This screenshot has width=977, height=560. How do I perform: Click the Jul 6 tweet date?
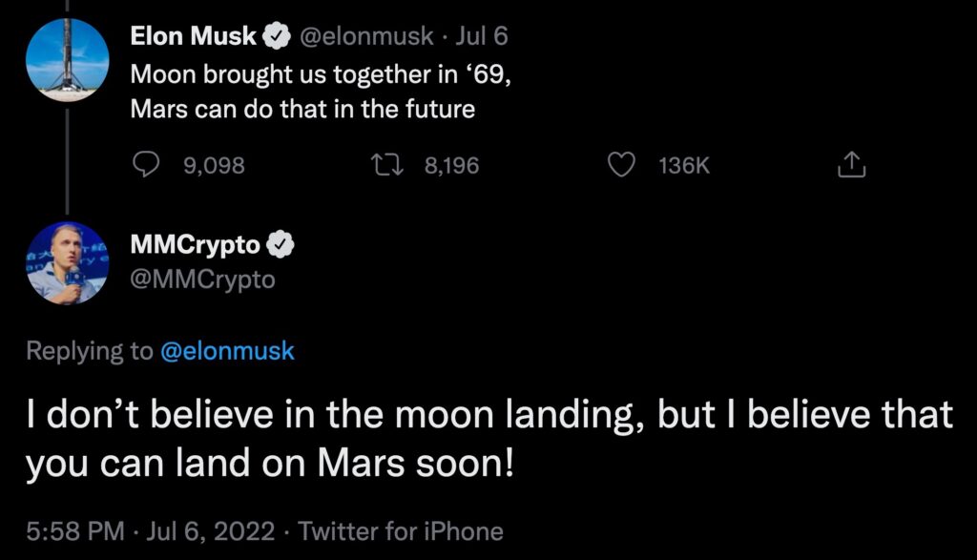(486, 38)
